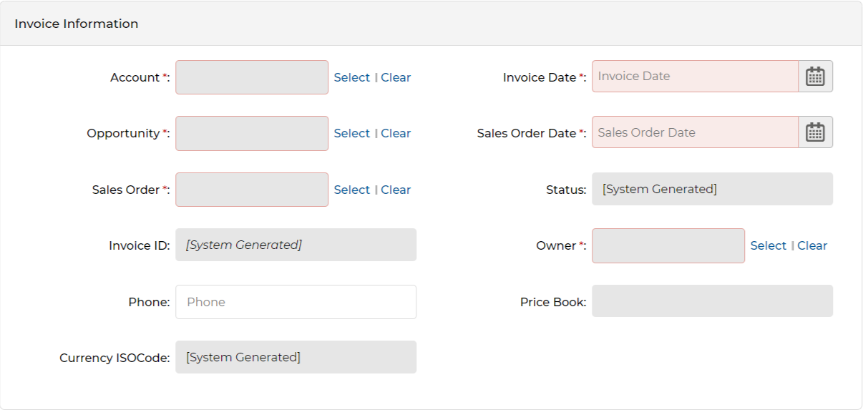Open the Invoice Date calendar picker
Viewport: 868px width, 415px height.
(815, 77)
